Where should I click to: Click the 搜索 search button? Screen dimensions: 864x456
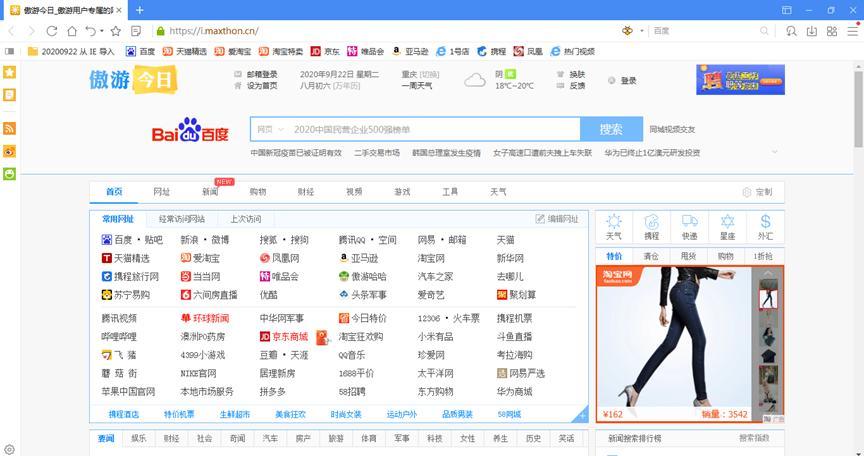[x=611, y=129]
